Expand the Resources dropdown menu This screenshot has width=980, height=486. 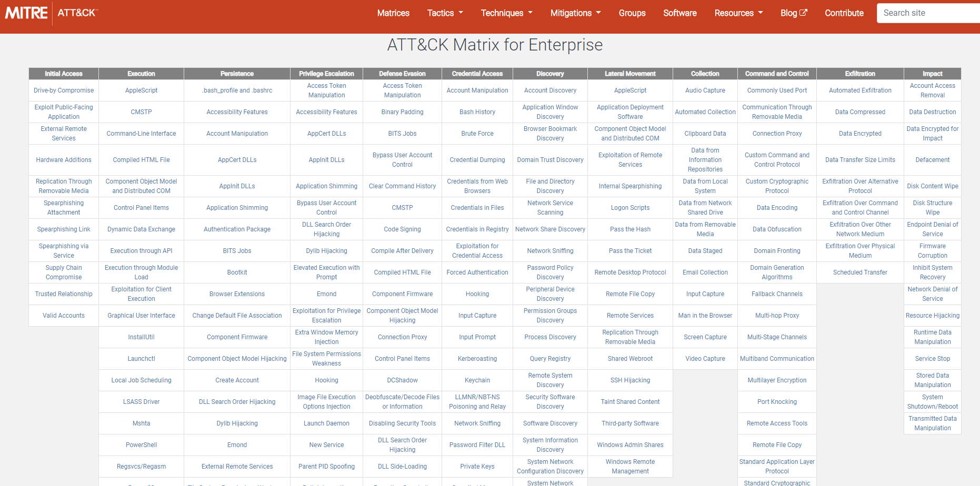pos(739,13)
